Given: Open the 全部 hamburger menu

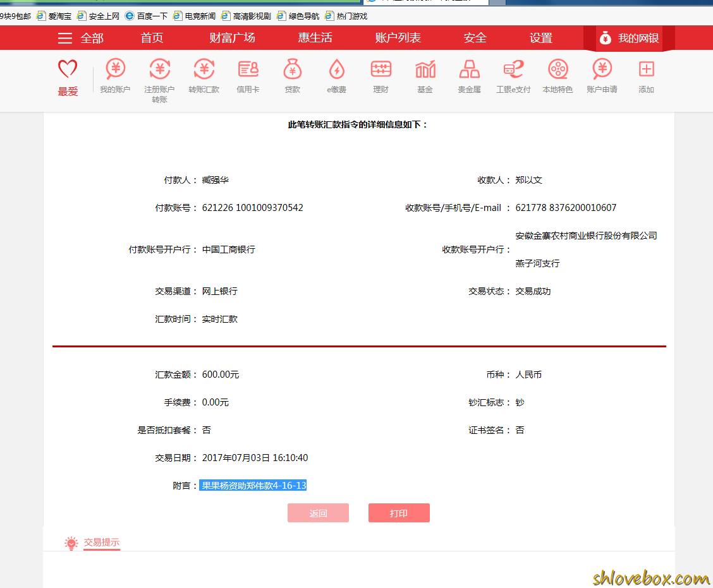Looking at the screenshot, I should 65,38.
